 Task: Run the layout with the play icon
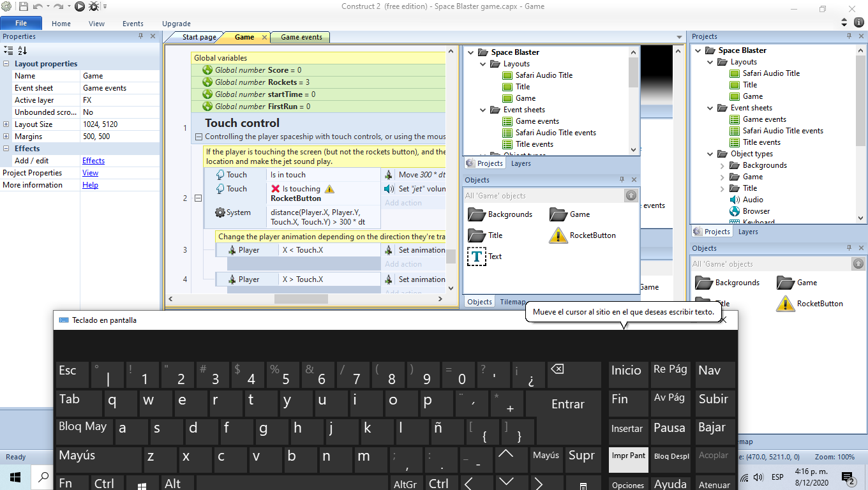80,6
